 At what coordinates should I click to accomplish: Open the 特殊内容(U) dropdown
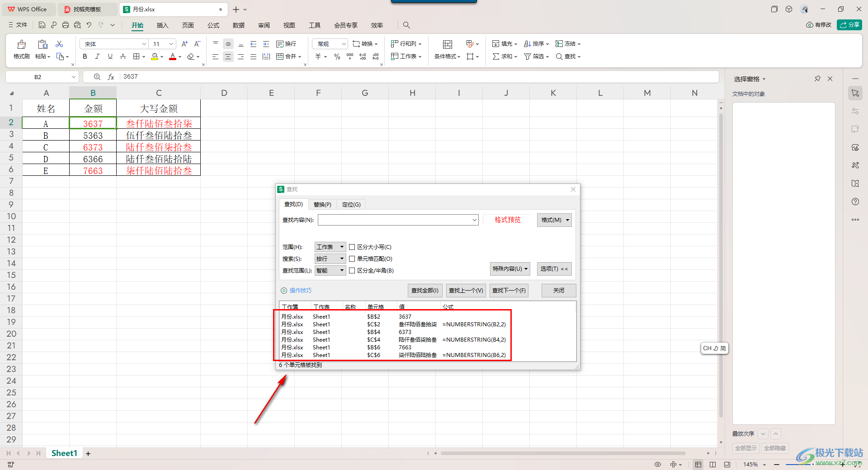(510, 269)
